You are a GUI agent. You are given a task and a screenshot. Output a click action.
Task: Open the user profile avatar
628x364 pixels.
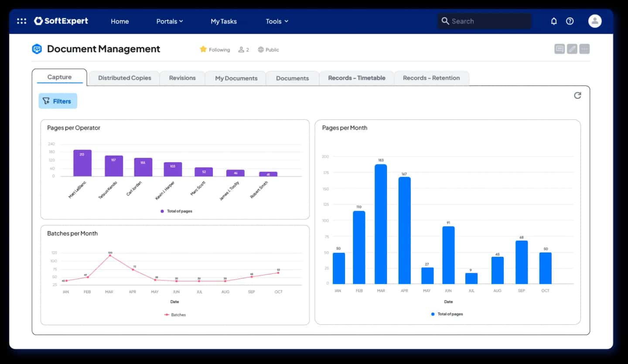pyautogui.click(x=594, y=21)
